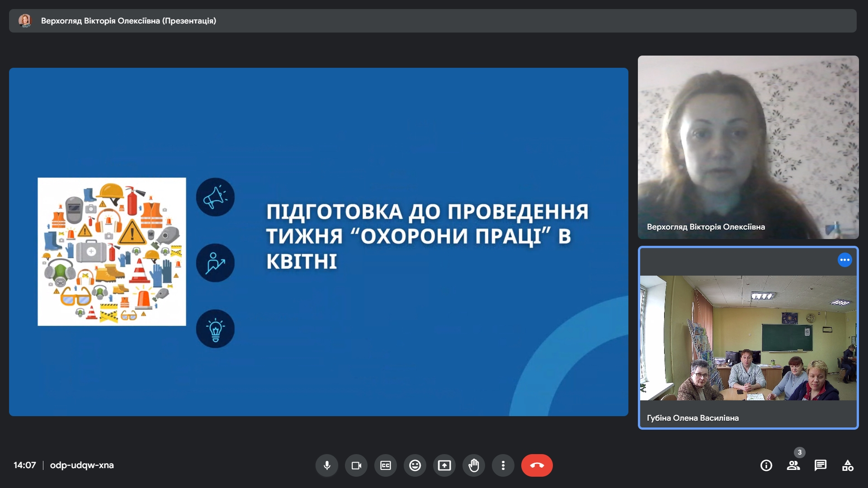
Task: Click the safety equipment image on slide
Action: pyautogui.click(x=112, y=252)
